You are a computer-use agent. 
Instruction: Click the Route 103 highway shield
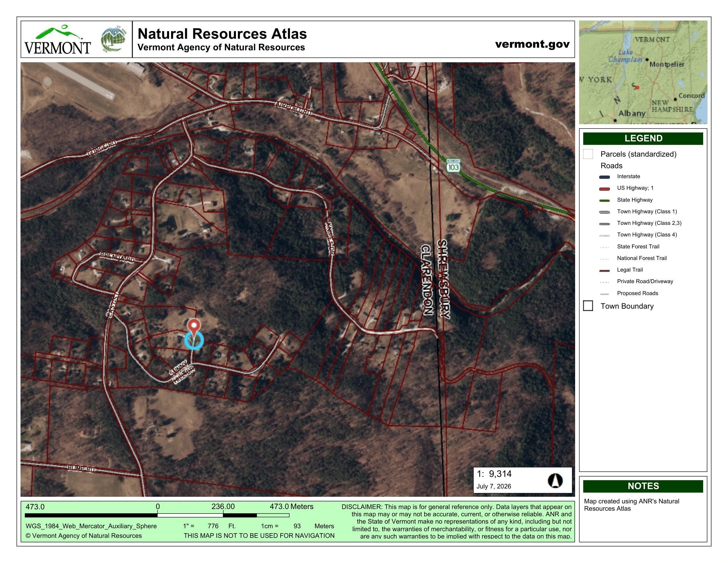[x=453, y=166]
